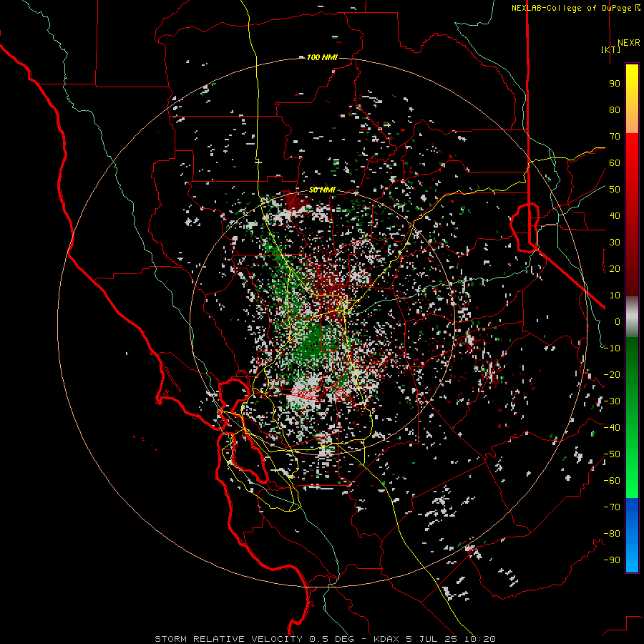
Task: Click the -30 label on the velocity scale
Action: click(x=612, y=401)
